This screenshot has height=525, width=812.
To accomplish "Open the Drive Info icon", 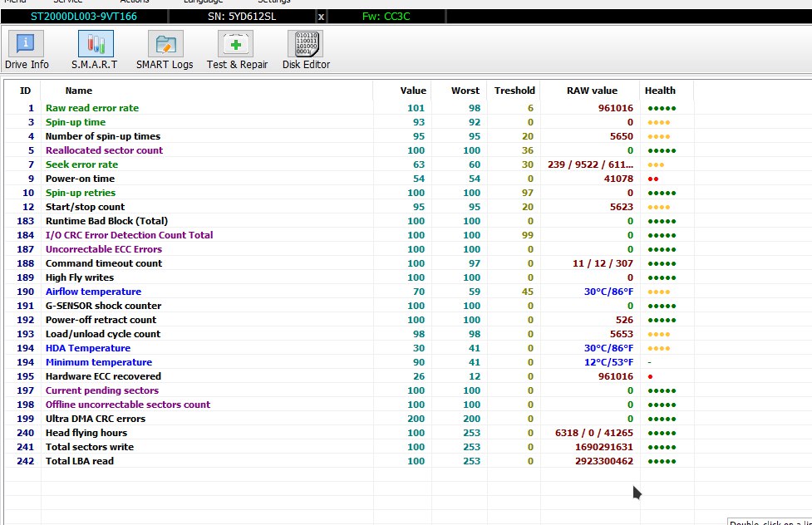I will point(26,43).
